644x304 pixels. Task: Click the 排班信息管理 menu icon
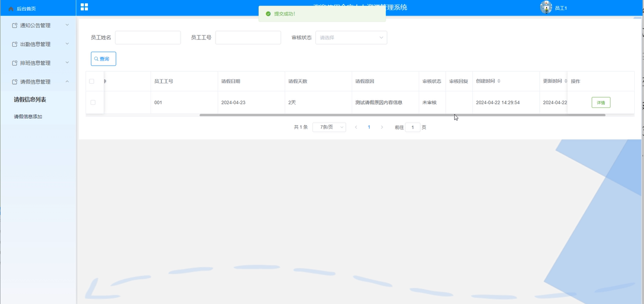tap(15, 63)
